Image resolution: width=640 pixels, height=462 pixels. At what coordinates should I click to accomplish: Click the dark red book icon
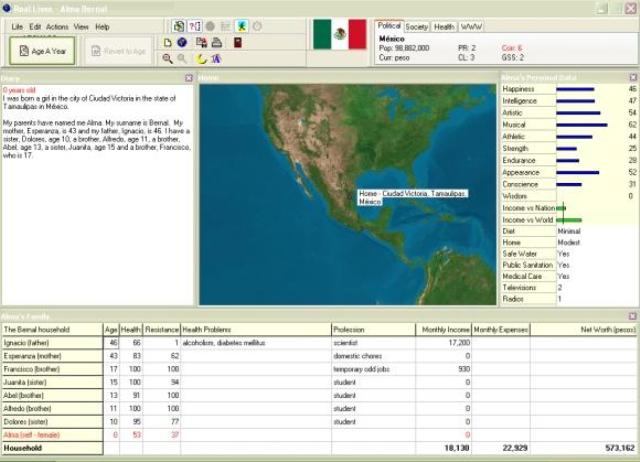point(236,42)
